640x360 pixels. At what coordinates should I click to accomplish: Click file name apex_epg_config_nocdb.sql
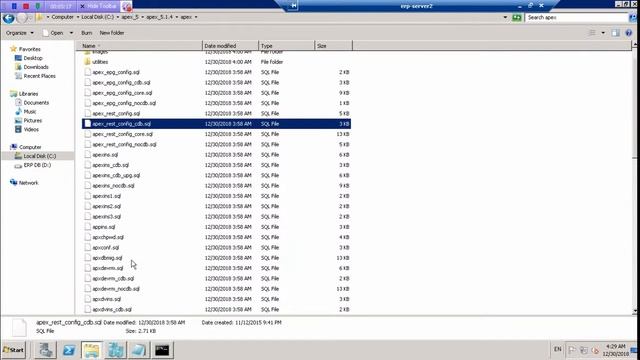pos(124,103)
